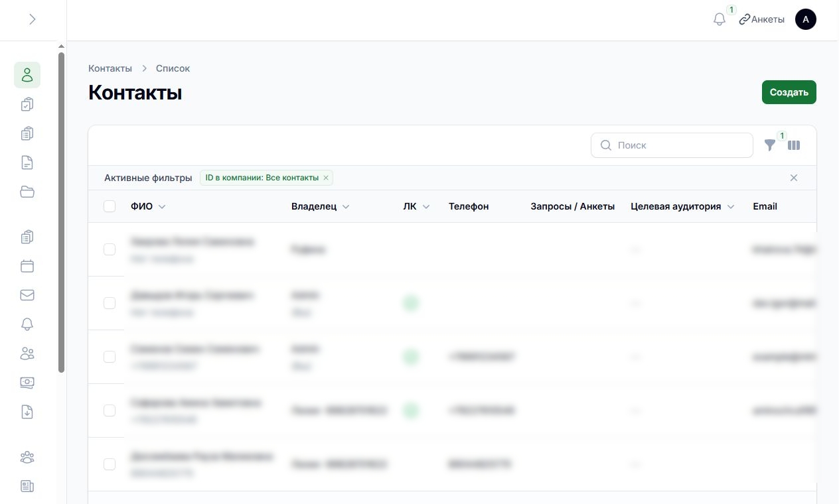The height and width of the screenshot is (504, 839).
Task: Click the green Создать button
Action: (789, 92)
